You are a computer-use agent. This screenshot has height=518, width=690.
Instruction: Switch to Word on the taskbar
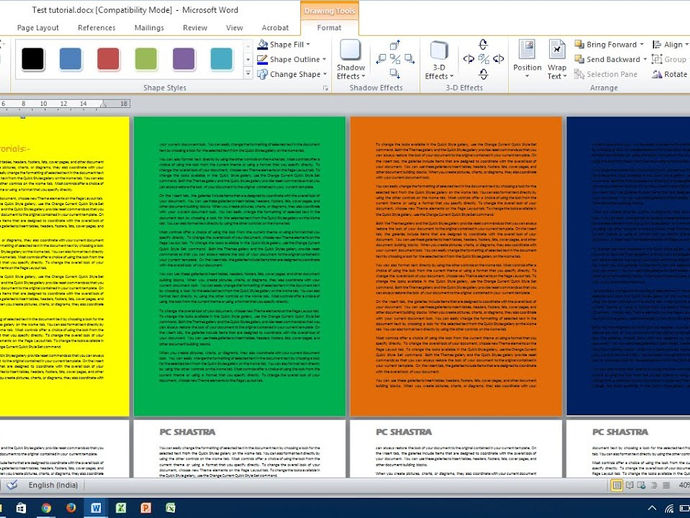point(96,508)
